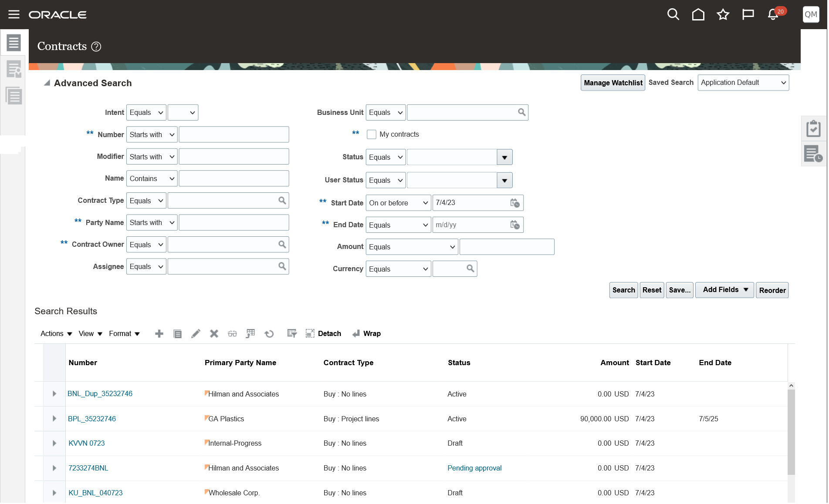Click Edit pencil icon in results toolbar
Image resolution: width=829 pixels, height=504 pixels.
click(196, 334)
